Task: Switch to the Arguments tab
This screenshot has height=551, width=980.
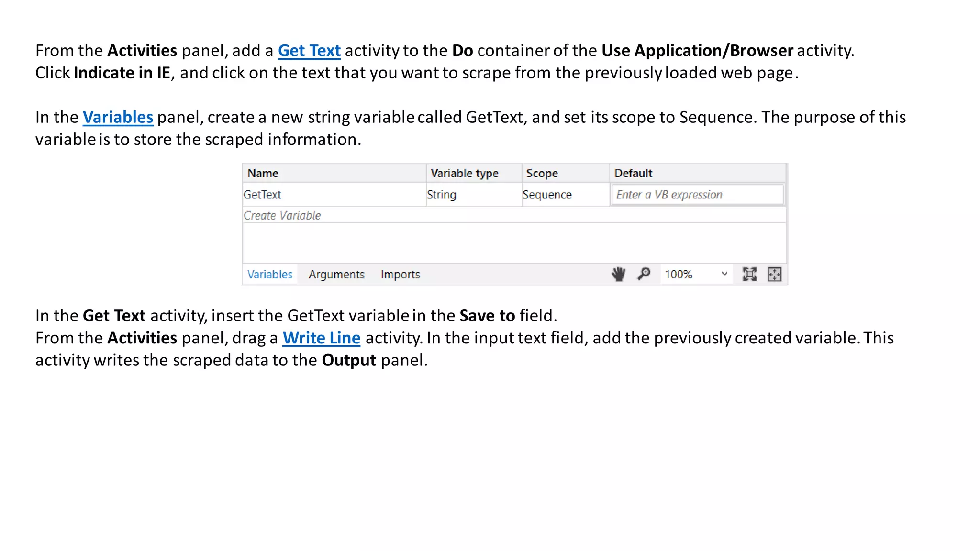Action: tap(336, 275)
